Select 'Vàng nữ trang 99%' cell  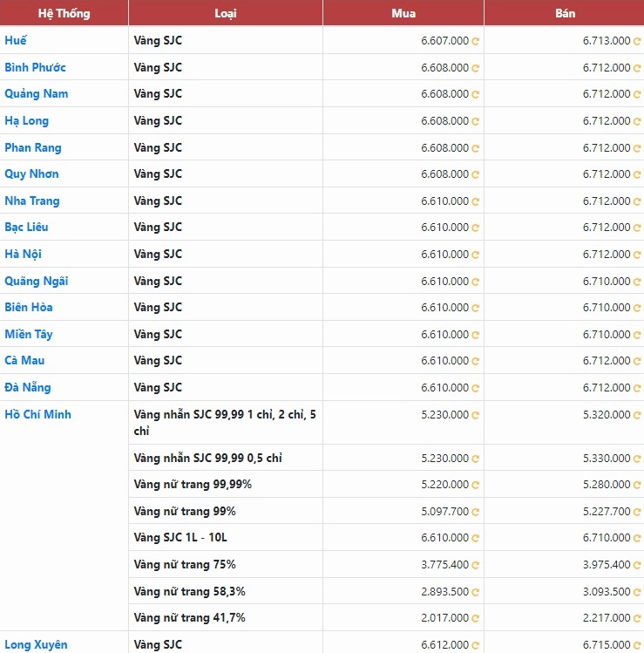pyautogui.click(x=226, y=511)
